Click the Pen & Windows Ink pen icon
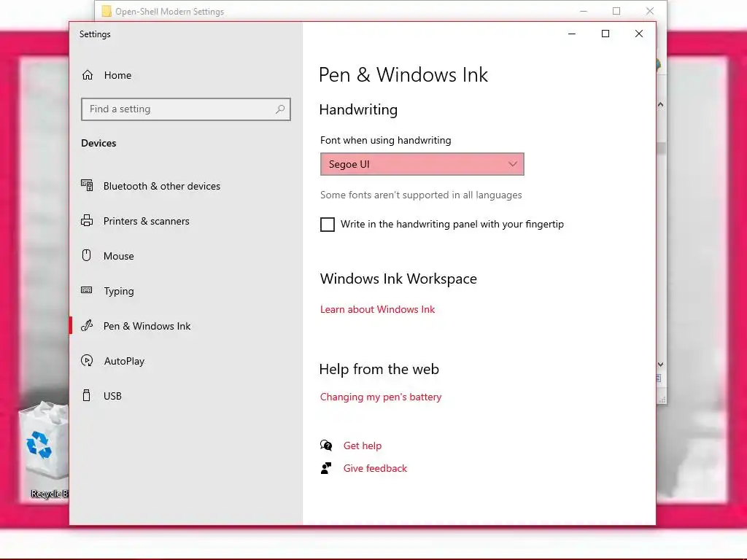Viewport: 747px width, 560px height. coord(87,325)
